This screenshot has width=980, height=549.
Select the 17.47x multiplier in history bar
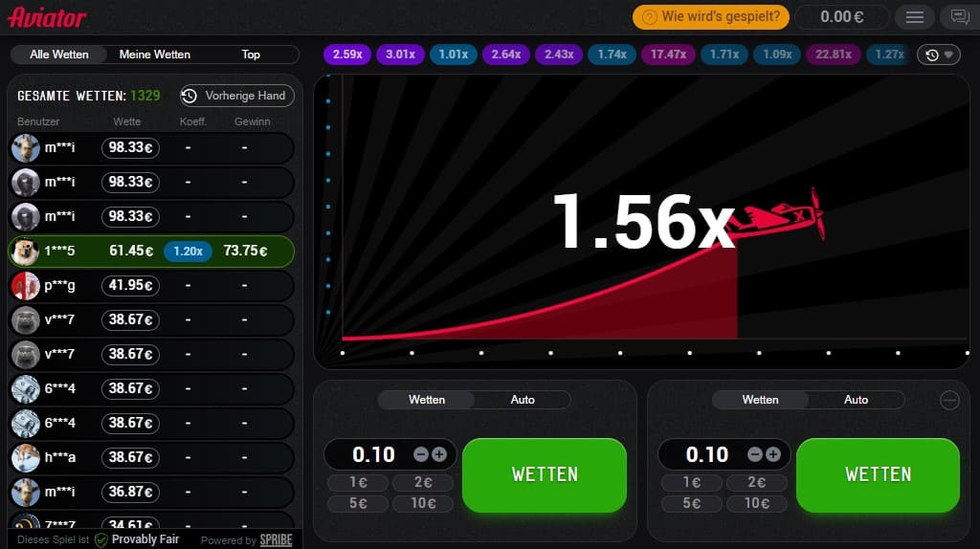[668, 55]
